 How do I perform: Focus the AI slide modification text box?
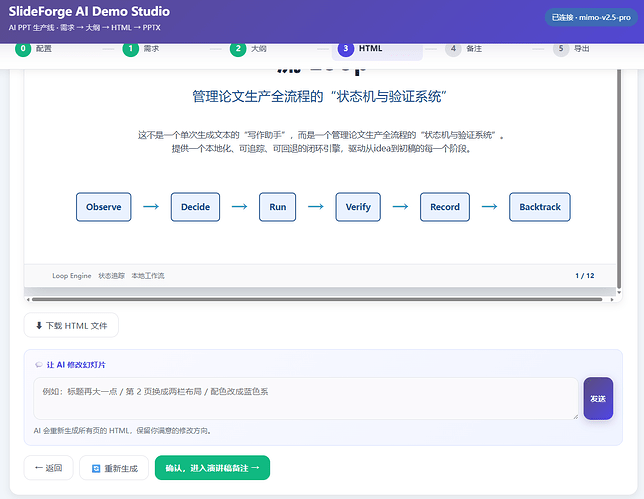pos(306,398)
